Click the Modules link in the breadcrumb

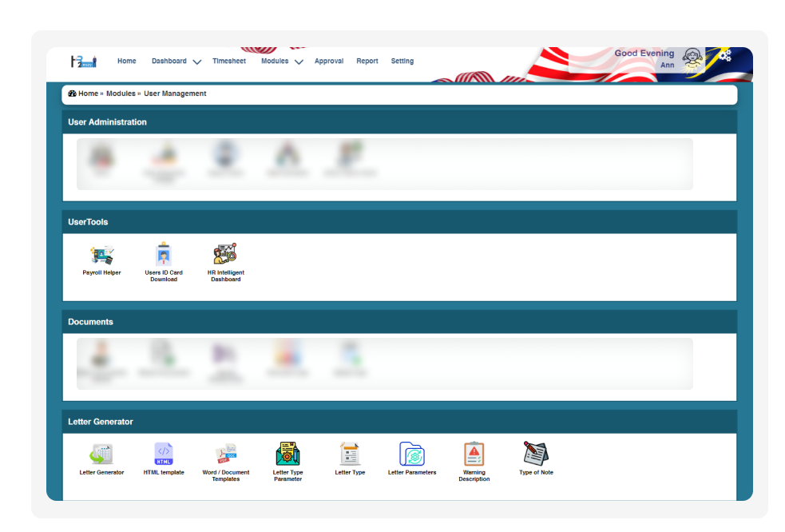[121, 94]
